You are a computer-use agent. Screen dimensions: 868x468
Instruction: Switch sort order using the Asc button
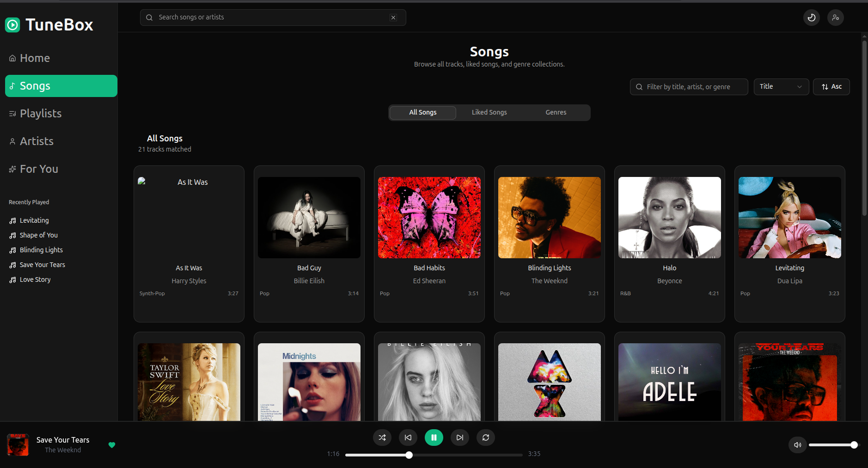pos(831,86)
